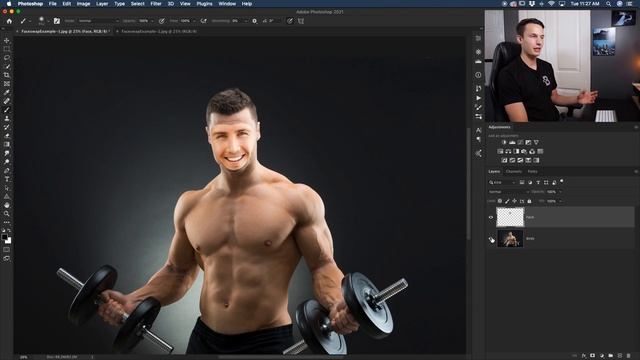Open the Brush Preset picker arrow

click(48, 21)
